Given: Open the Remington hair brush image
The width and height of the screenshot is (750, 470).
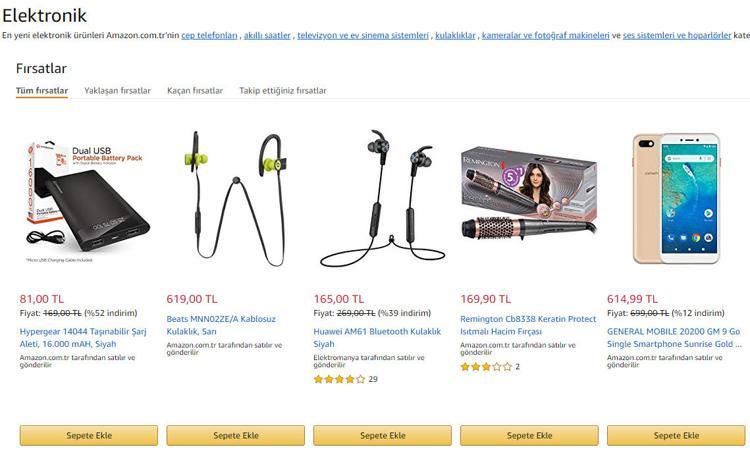Looking at the screenshot, I should (529, 195).
